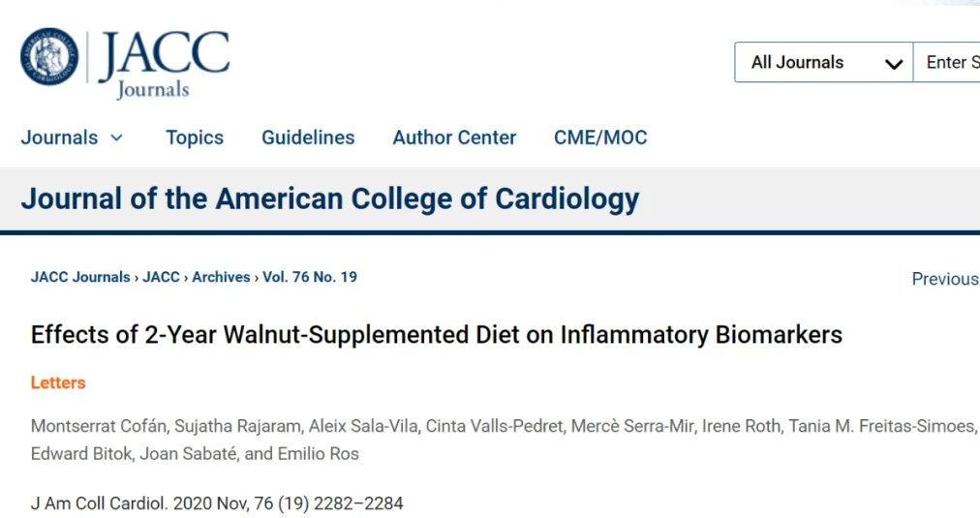This screenshot has height=518, width=980.
Task: Go to the Previous article link
Action: (x=946, y=279)
